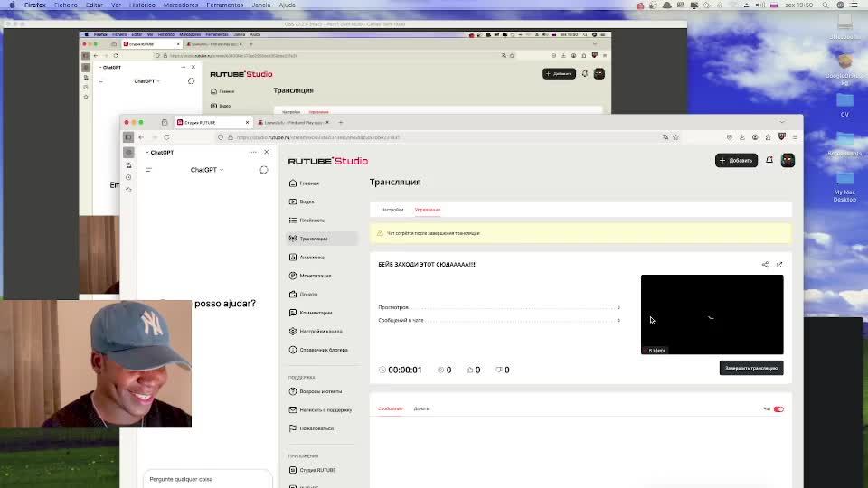This screenshot has width=868, height=488.
Task: Toggle the Чат switch off
Action: tap(778, 408)
